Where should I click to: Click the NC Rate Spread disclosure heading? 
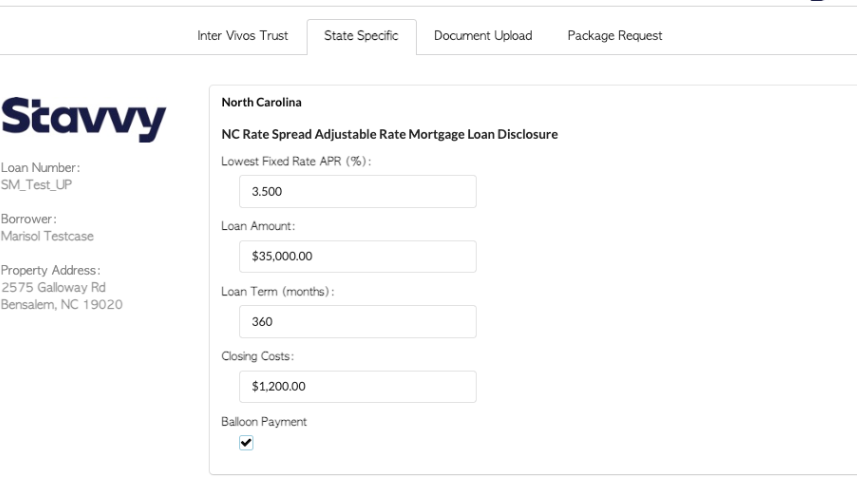tap(390, 134)
